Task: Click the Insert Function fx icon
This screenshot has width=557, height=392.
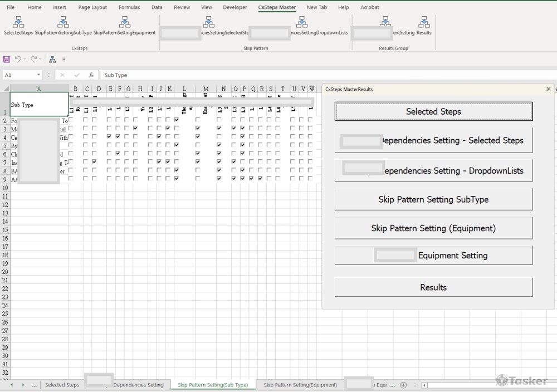Action: coord(91,75)
